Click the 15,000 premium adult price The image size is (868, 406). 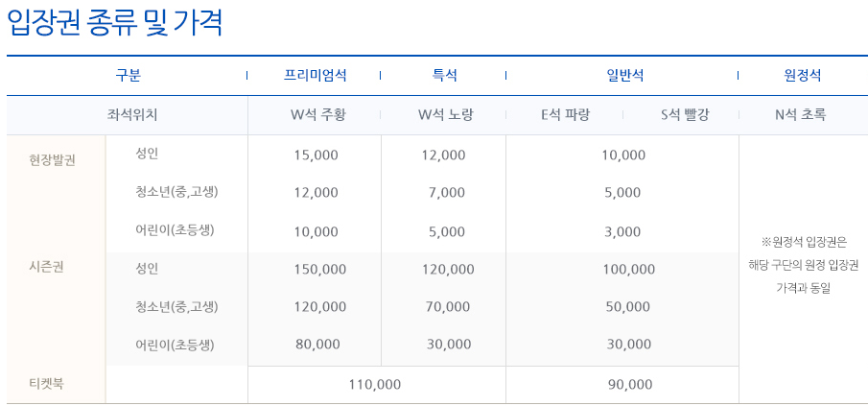[316, 155]
